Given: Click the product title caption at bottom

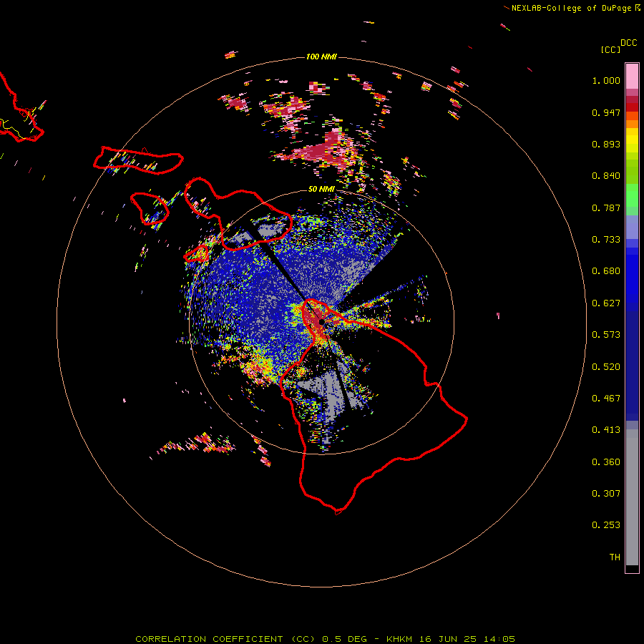Looking at the screenshot, I should (325, 639).
